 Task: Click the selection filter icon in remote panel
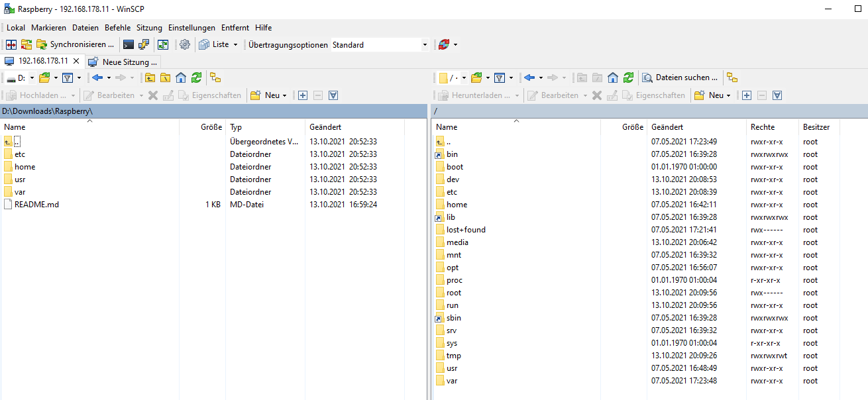(777, 95)
